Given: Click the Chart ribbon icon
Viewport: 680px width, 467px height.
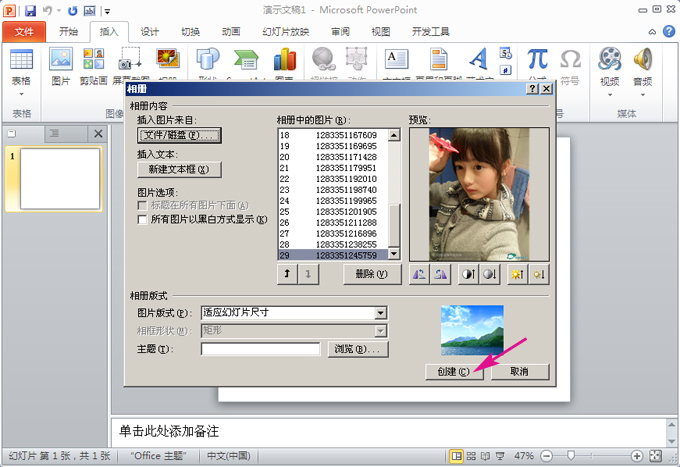Looking at the screenshot, I should [285, 59].
